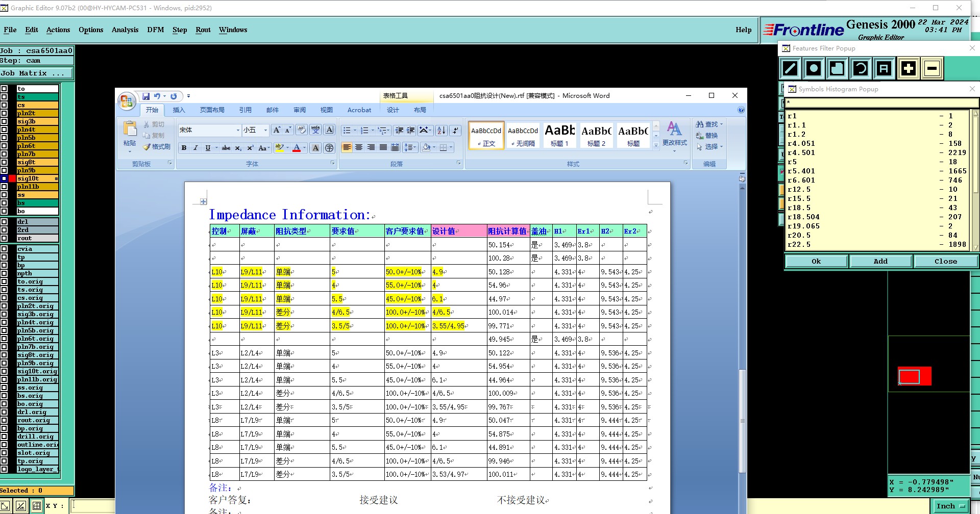Click the Format Painter (格式刷) icon
Viewport: 980px width, 514px height.
156,147
